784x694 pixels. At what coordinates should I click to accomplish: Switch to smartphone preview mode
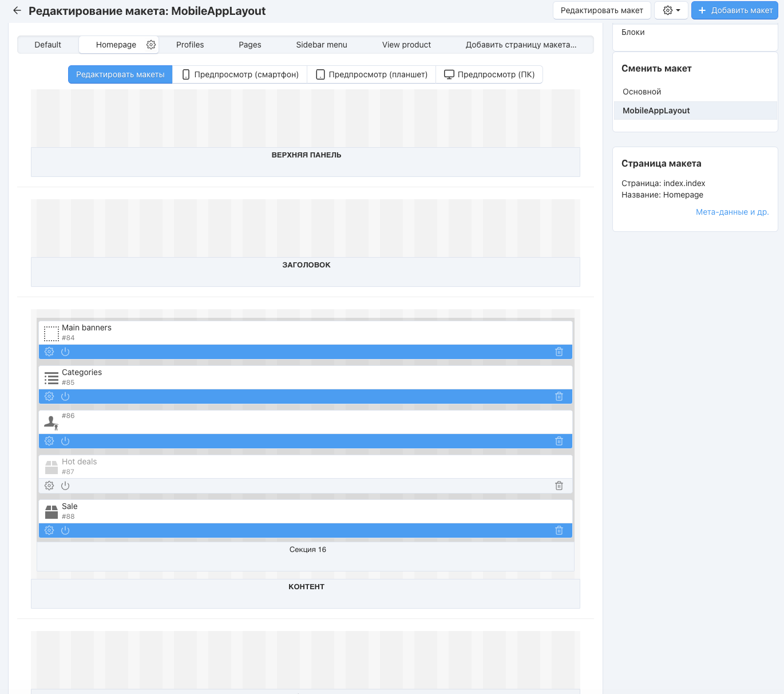coord(240,74)
